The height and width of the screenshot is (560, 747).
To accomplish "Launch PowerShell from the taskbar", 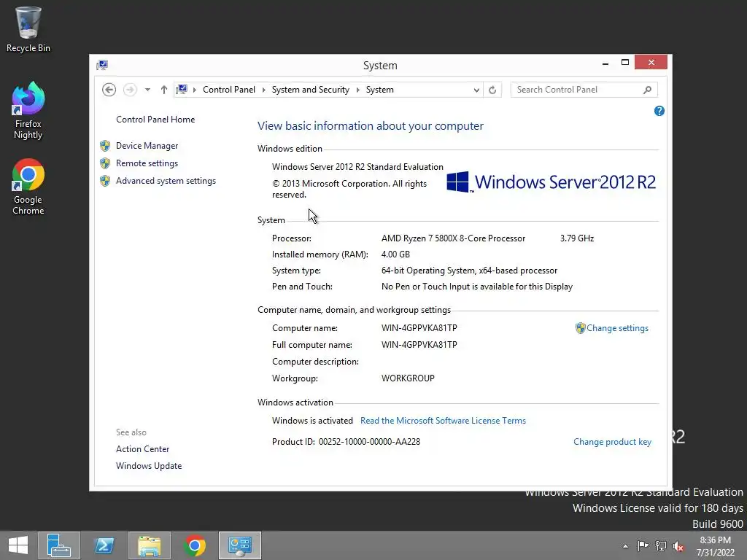I will pyautogui.click(x=104, y=545).
